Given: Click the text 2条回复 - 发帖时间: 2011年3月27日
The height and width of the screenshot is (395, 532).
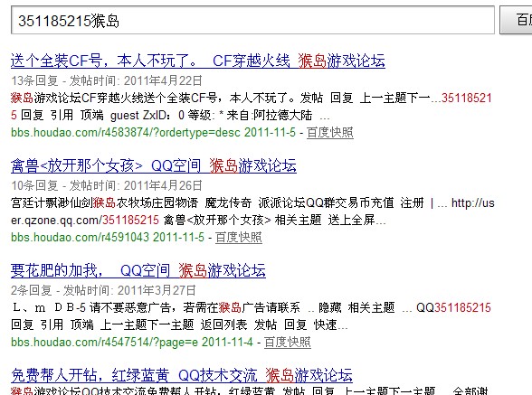Looking at the screenshot, I should point(103,290).
